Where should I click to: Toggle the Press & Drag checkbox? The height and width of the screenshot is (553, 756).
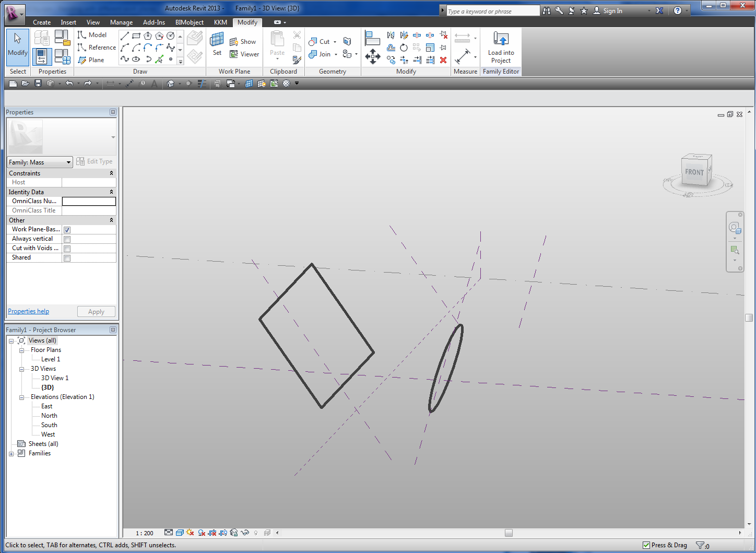pos(646,545)
